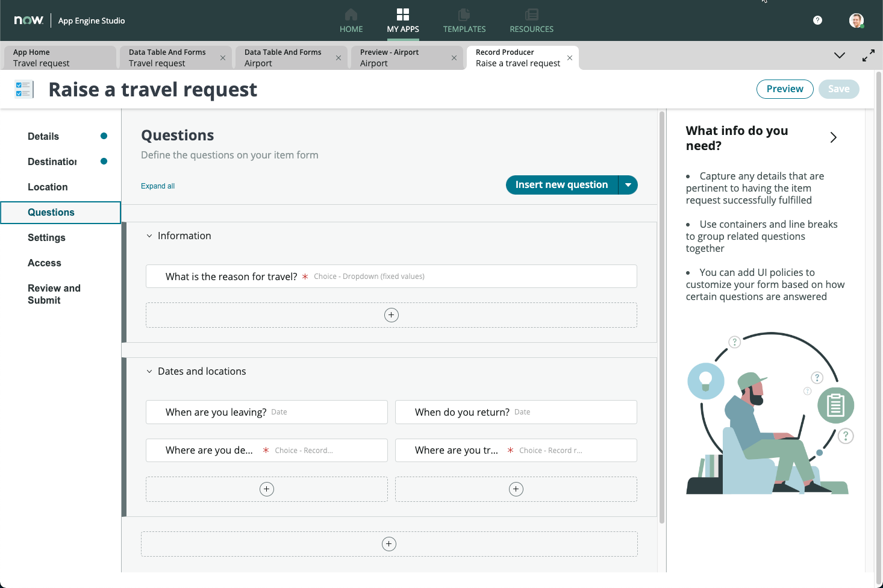
Task: Open the 'What is the reason for travel?' question
Action: point(392,277)
